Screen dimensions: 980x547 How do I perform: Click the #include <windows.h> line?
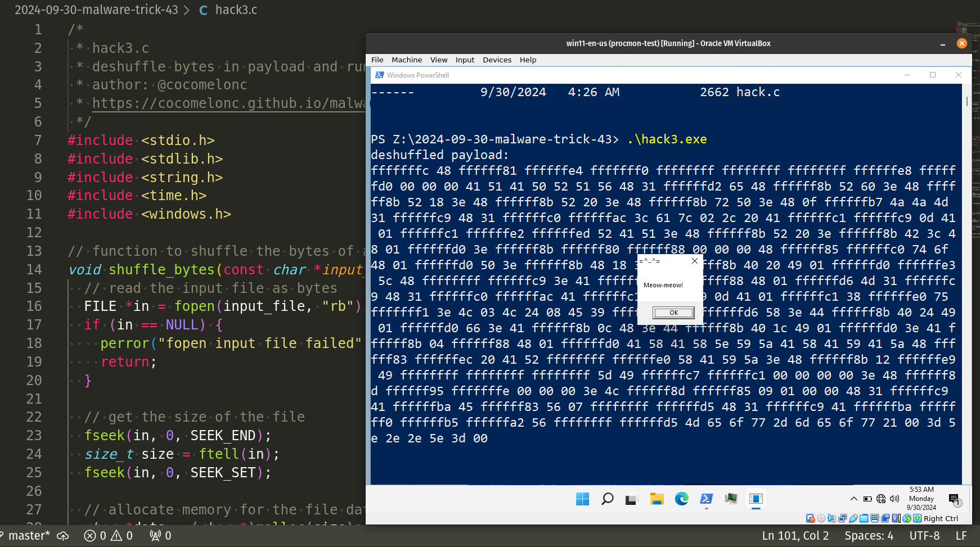149,214
